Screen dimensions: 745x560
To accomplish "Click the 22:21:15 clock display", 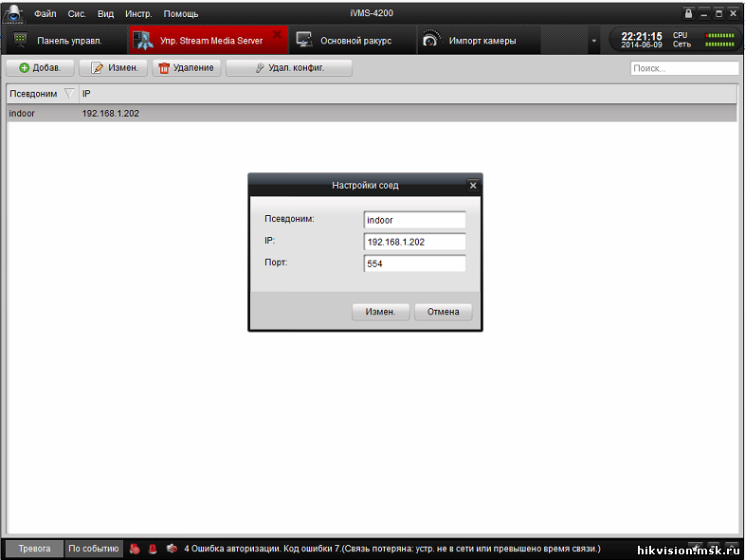I will click(642, 37).
